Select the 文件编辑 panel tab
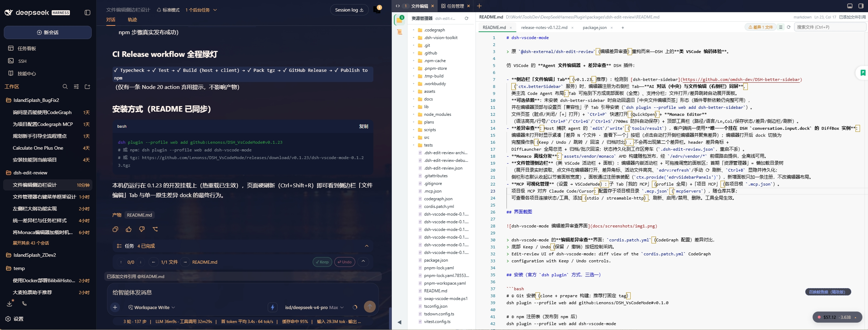Screen dimensions: 868x330 point(420,6)
